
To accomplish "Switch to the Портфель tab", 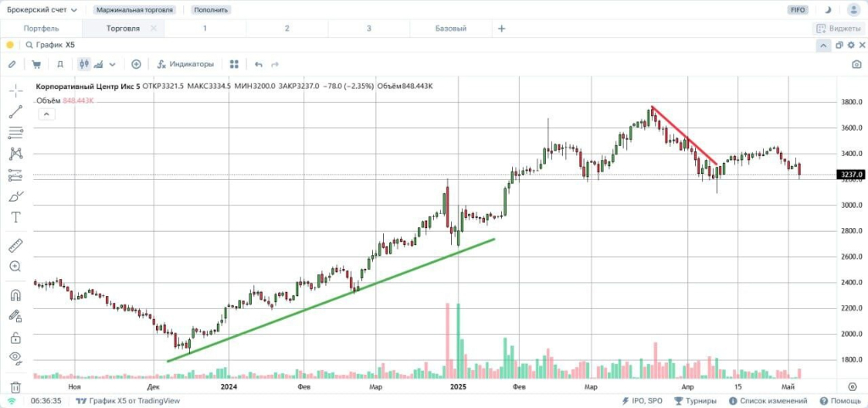I will (41, 28).
